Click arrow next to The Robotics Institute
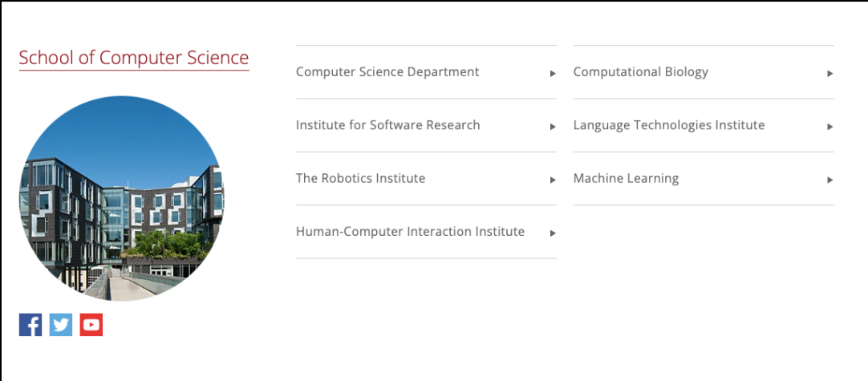 553,180
